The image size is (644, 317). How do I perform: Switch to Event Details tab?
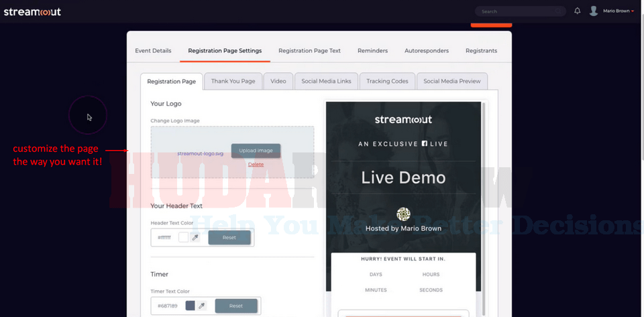click(x=153, y=51)
